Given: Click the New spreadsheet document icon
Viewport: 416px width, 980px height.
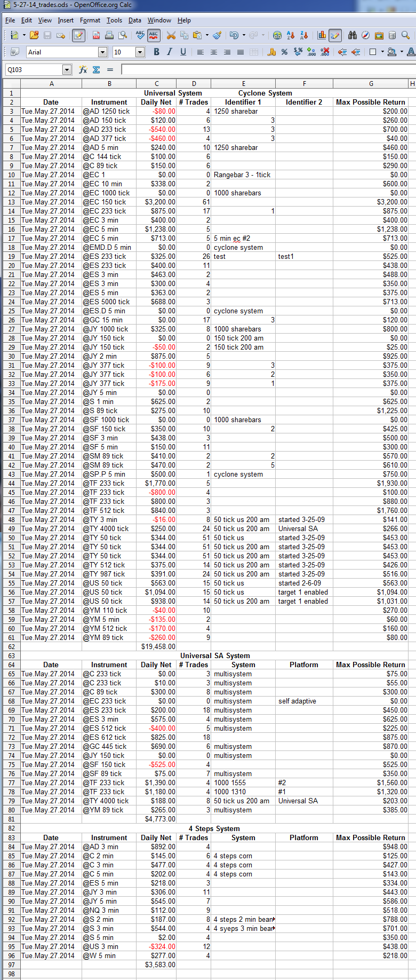Looking at the screenshot, I should [x=14, y=35].
